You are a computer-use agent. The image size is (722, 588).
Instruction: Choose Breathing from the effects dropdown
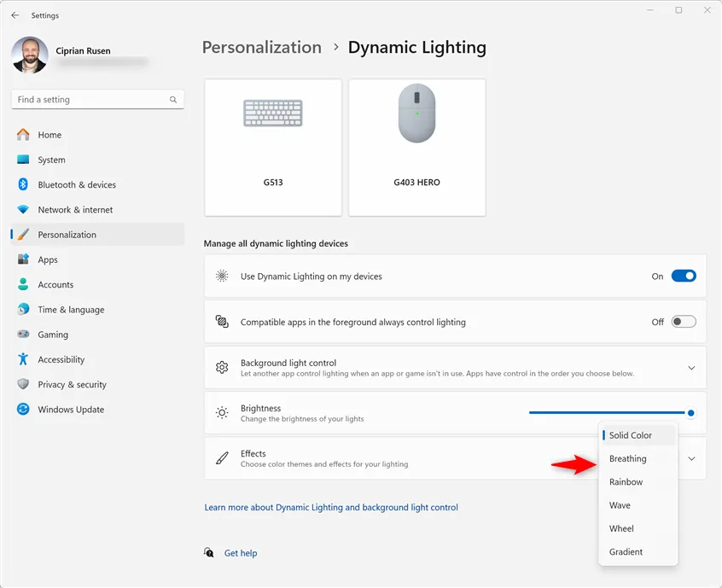628,459
